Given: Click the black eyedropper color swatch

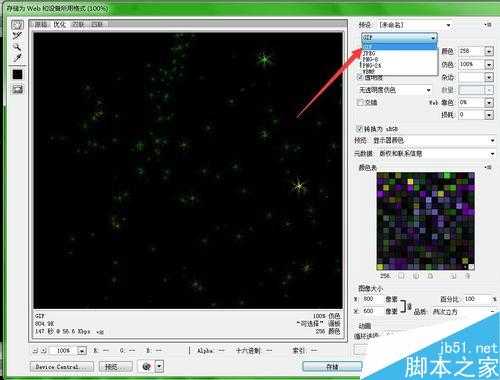Looking at the screenshot, I should 17,74.
